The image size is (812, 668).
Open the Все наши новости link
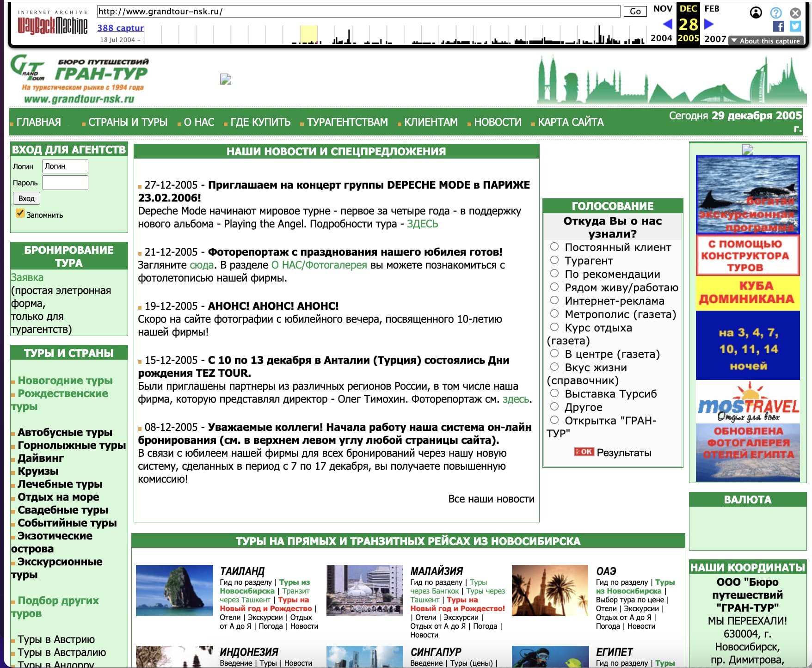491,499
